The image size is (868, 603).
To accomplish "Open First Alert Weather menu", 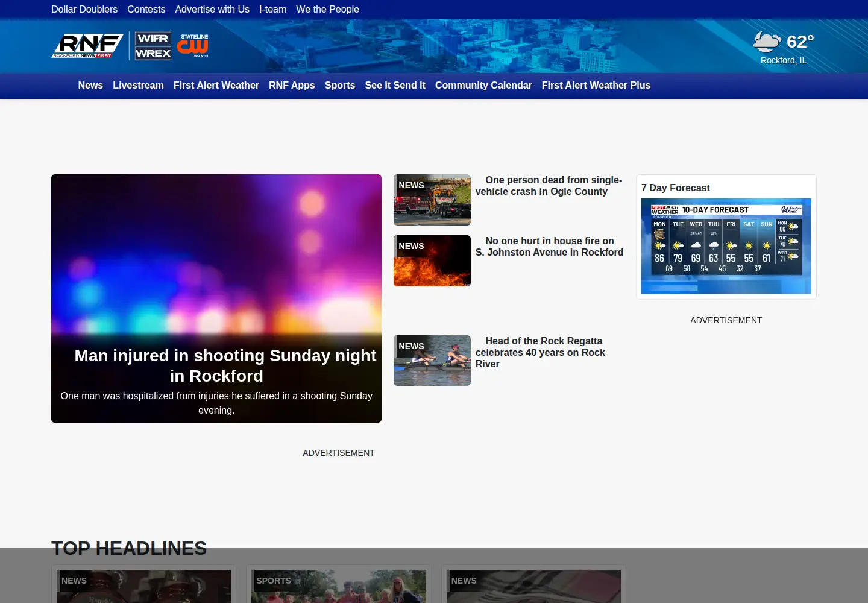I will point(216,86).
